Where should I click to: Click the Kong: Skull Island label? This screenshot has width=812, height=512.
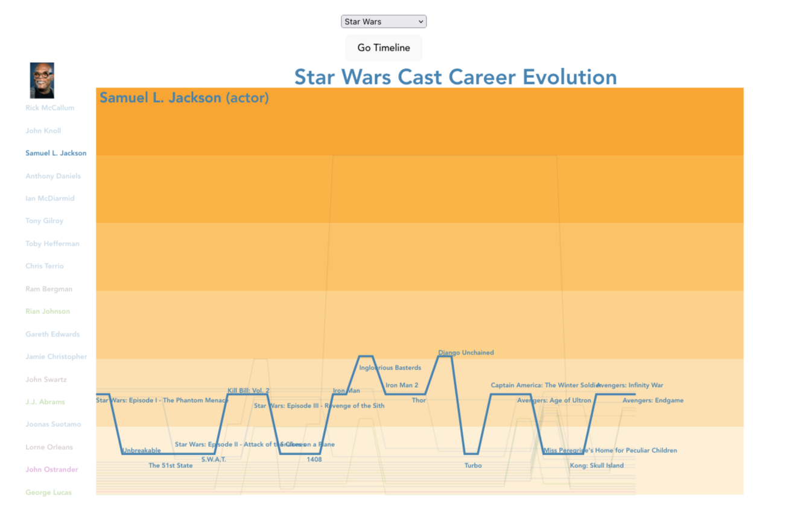[597, 466]
